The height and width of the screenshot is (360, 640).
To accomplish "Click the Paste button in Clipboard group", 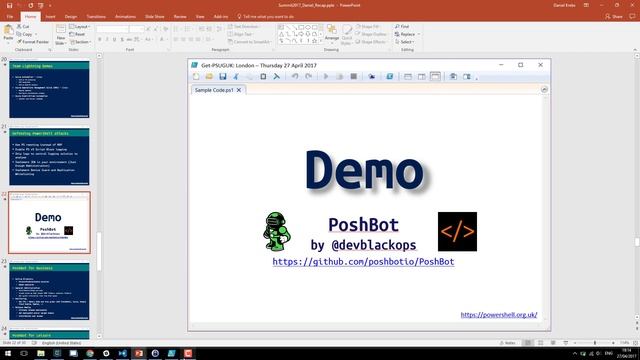I will coord(8,34).
